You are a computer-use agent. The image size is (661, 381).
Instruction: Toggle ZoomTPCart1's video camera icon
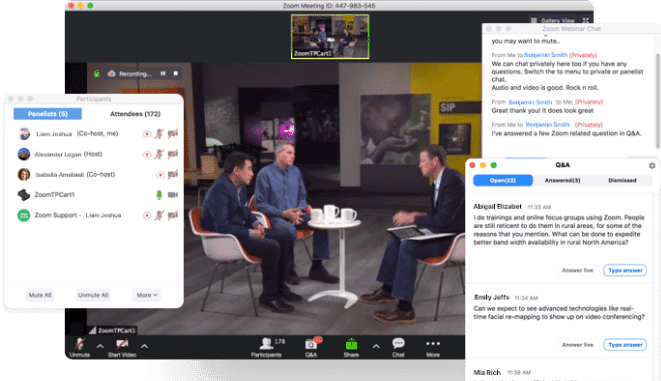pyautogui.click(x=172, y=195)
